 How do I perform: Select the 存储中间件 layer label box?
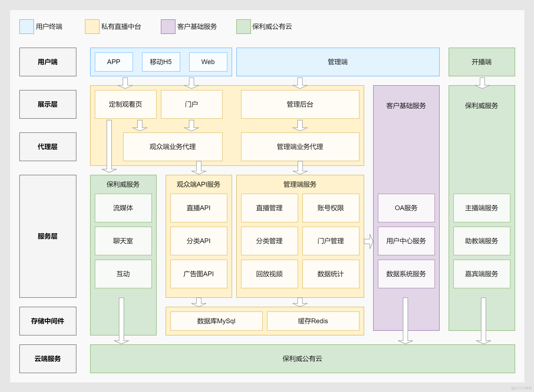[48, 321]
